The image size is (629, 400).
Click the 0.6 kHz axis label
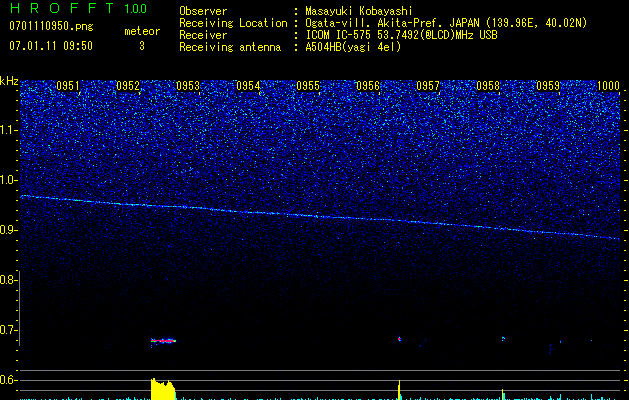tap(8, 380)
